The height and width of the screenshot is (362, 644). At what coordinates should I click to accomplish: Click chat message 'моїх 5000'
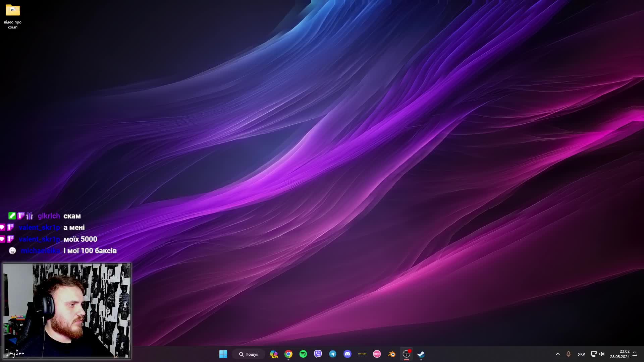click(80, 239)
